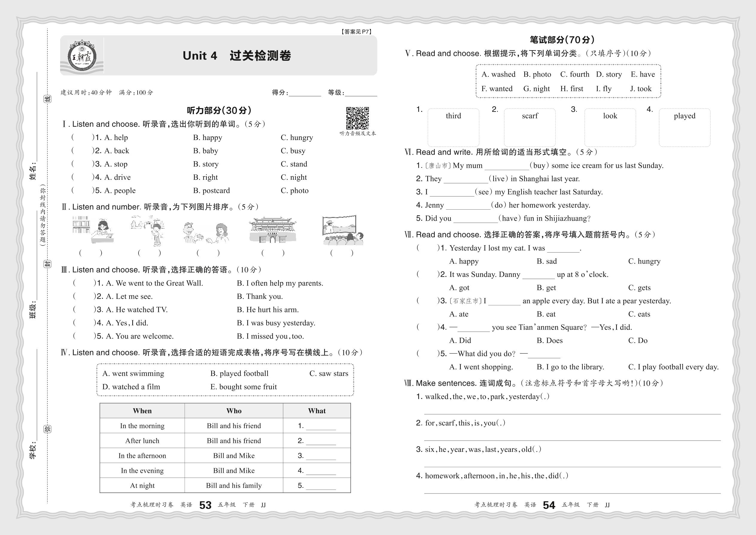Click the Tiananmen gate building picture
Viewport: 756px width, 535px height.
(x=273, y=230)
